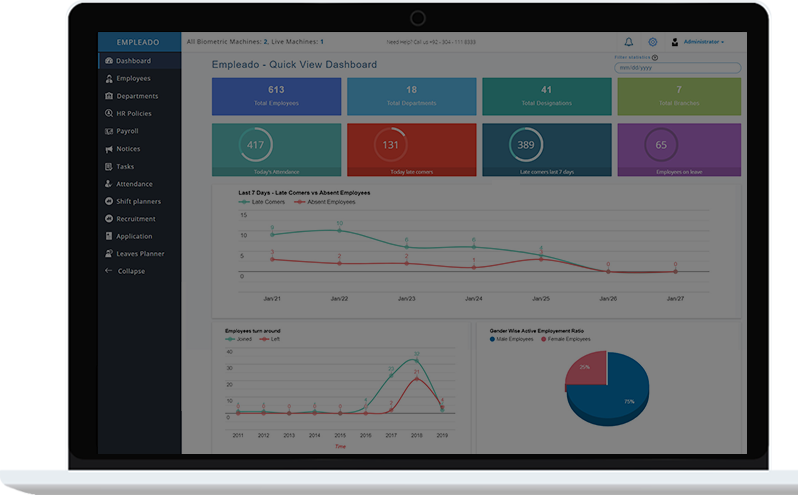The height and width of the screenshot is (495, 798).
Task: Click the 41 Total Designations card
Action: (x=547, y=96)
